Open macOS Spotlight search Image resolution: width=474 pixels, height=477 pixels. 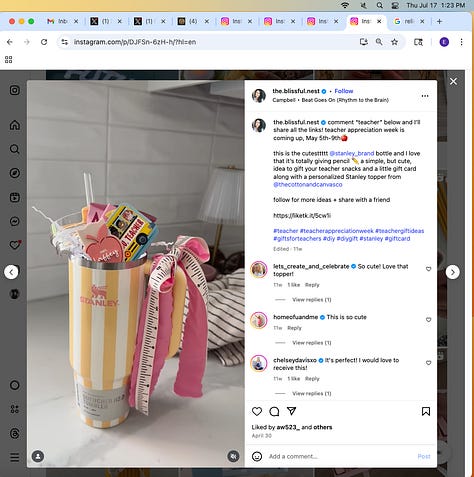379,5
